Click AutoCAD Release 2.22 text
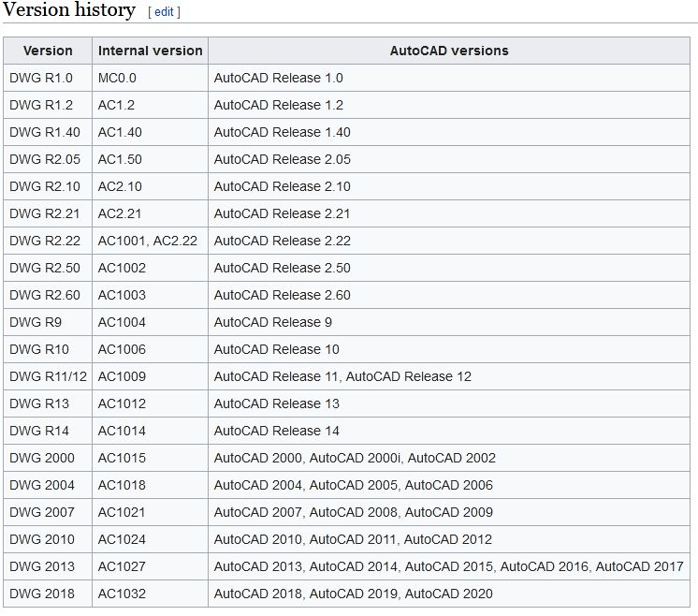Viewport: 698px width, 616px height. tap(283, 241)
